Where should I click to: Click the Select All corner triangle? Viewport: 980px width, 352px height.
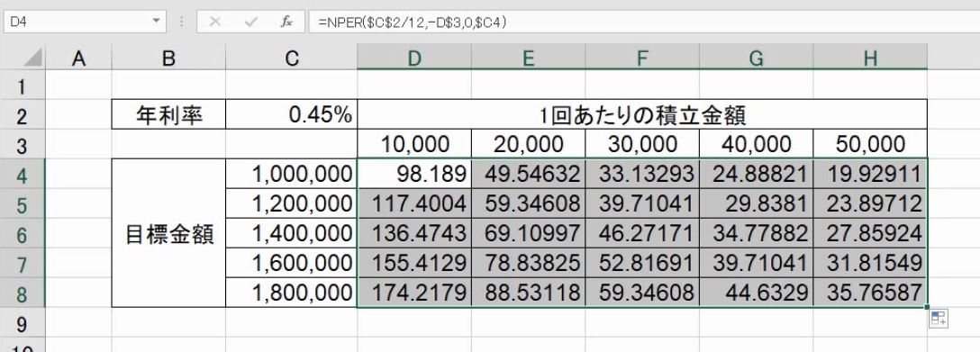point(33,58)
